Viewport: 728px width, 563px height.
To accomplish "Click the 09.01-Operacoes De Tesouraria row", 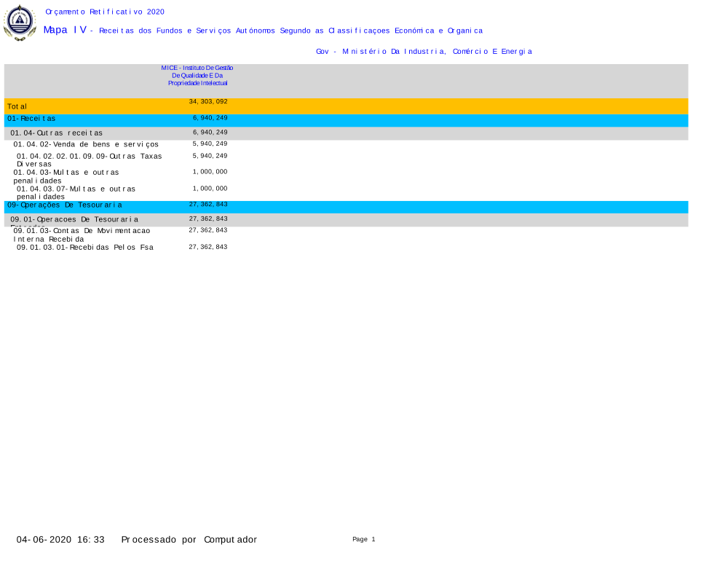I will (74, 219).
